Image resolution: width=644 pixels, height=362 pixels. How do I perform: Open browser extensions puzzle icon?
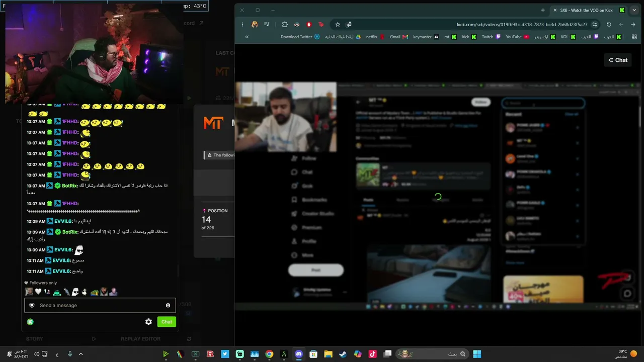click(x=285, y=24)
